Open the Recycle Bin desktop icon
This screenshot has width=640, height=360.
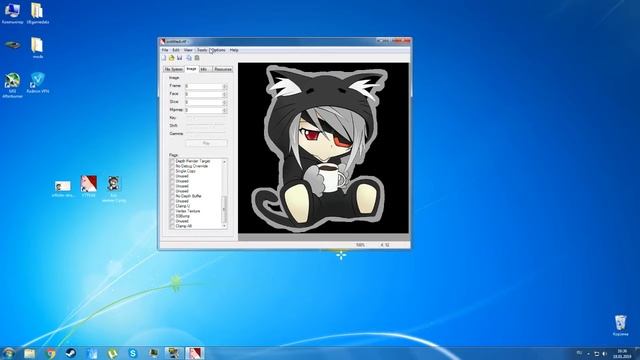tap(620, 325)
